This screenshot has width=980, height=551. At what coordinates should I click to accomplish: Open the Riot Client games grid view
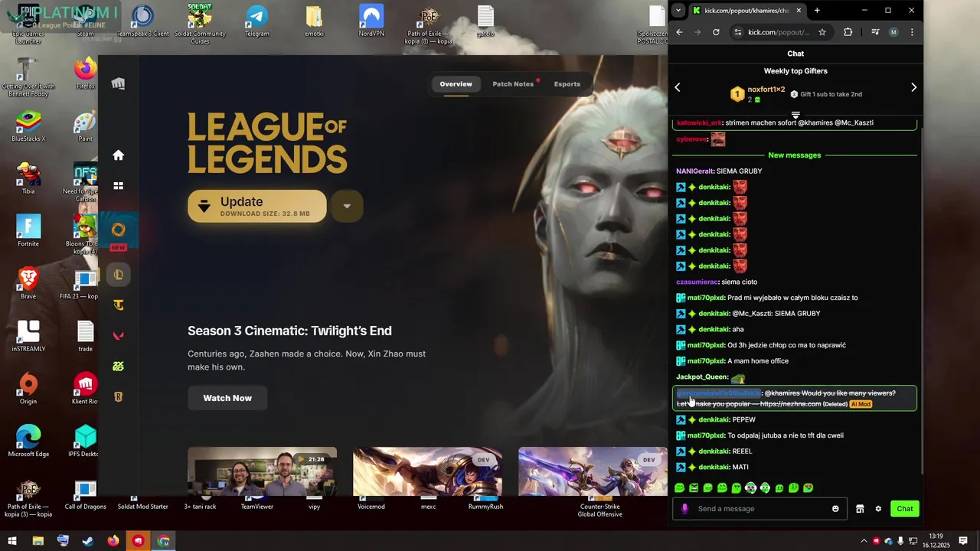[118, 185]
